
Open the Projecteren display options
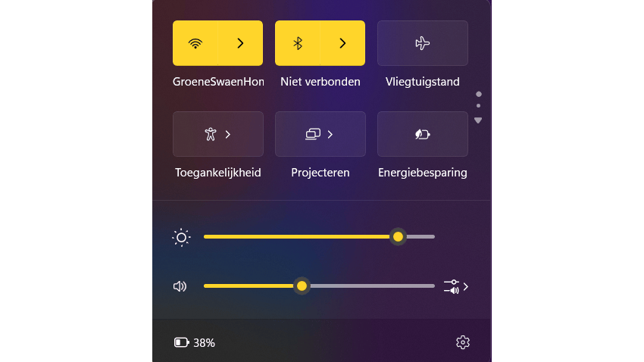pyautogui.click(x=320, y=134)
